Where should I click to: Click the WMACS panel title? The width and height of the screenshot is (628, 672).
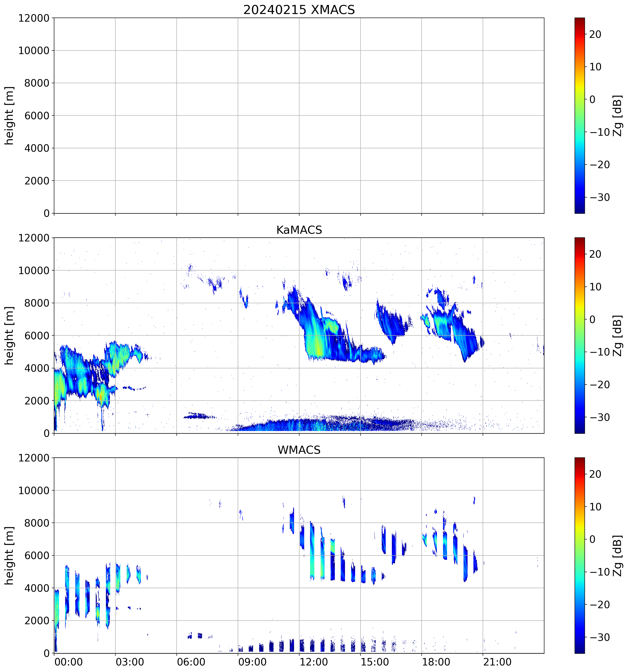[x=299, y=450]
